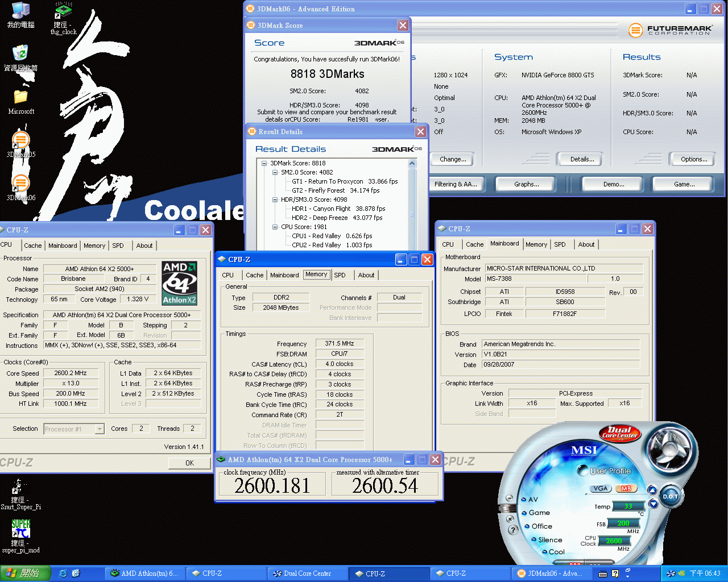The image size is (728, 582).
Task: Select the AV mode in Dual Core Center
Action: click(530, 500)
